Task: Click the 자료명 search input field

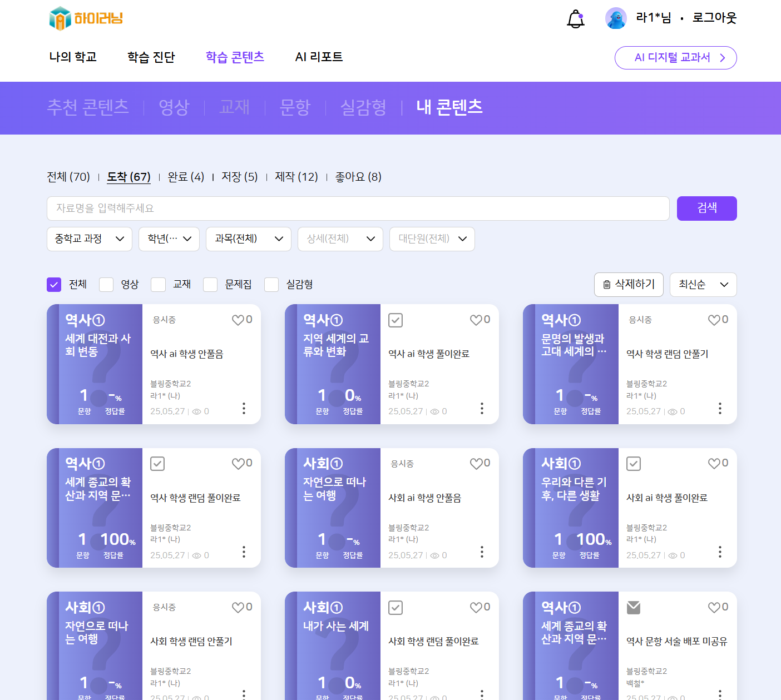Action: pos(358,208)
